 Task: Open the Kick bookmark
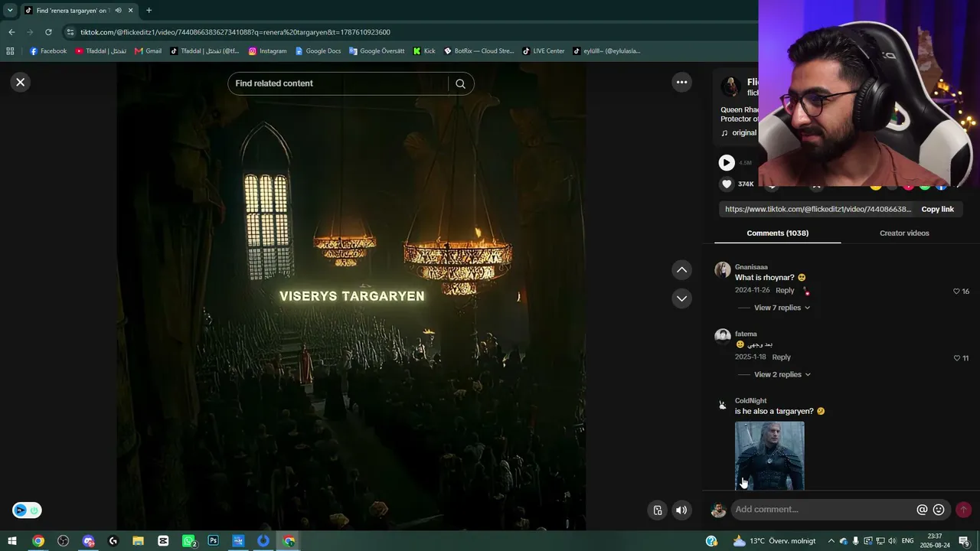[x=424, y=51]
